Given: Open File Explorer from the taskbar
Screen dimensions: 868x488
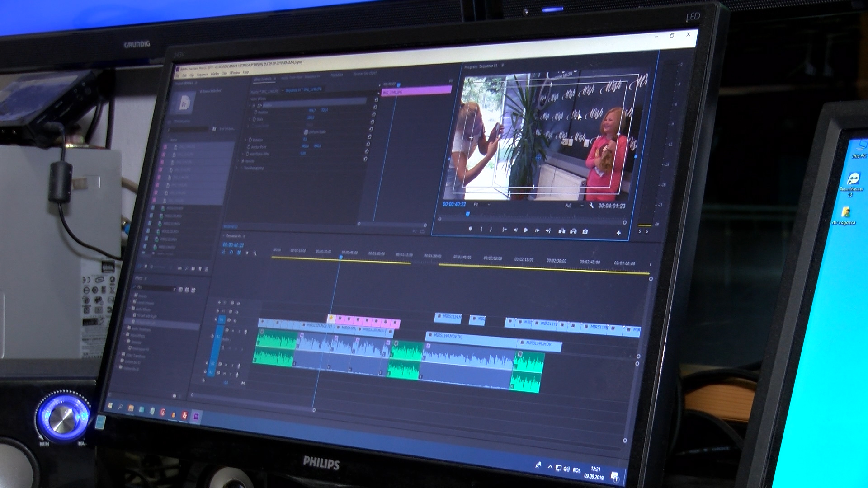Looking at the screenshot, I should [x=131, y=408].
